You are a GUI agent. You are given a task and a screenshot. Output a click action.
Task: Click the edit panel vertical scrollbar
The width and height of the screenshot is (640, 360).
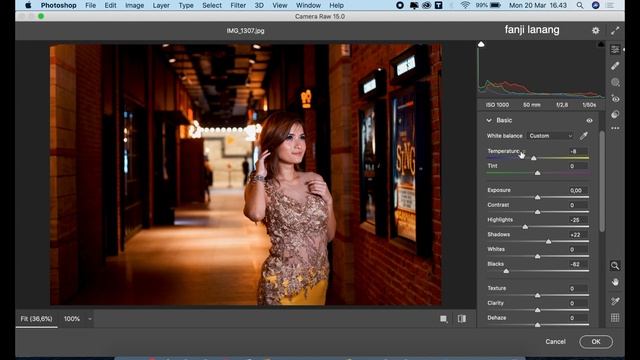tap(602, 182)
